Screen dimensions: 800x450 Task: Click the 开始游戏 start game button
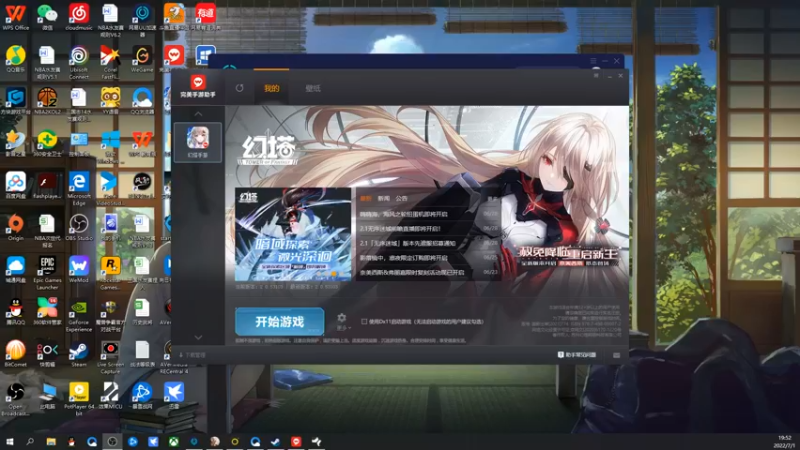(280, 321)
